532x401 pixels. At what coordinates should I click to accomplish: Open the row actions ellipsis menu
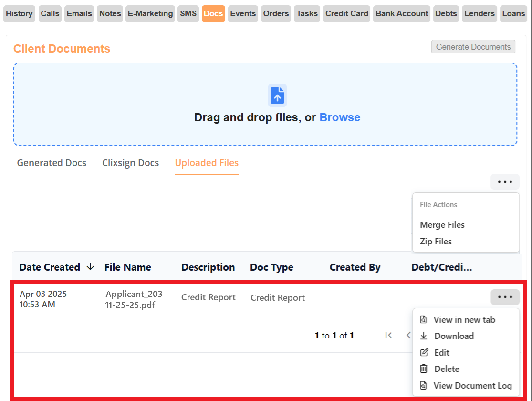[505, 297]
